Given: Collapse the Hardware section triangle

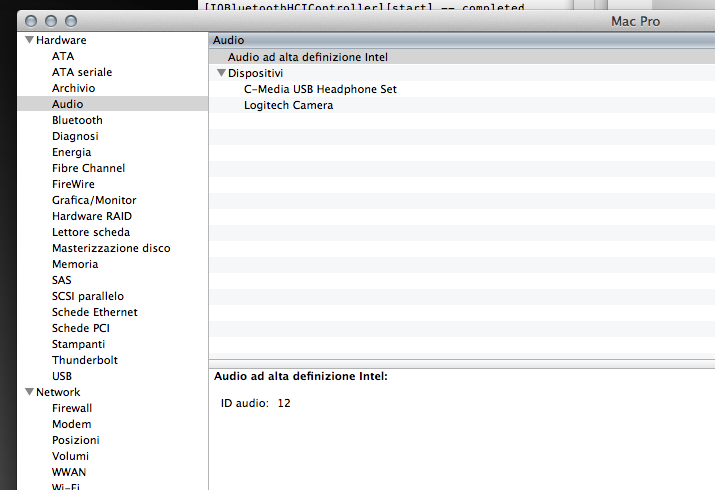Looking at the screenshot, I should pos(29,41).
